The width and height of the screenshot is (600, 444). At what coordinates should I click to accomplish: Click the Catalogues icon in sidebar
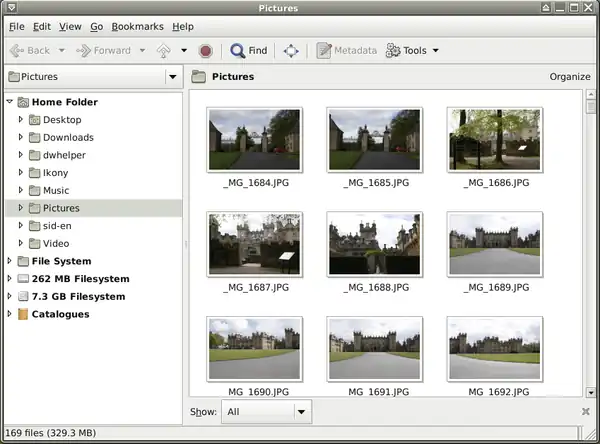click(x=24, y=314)
